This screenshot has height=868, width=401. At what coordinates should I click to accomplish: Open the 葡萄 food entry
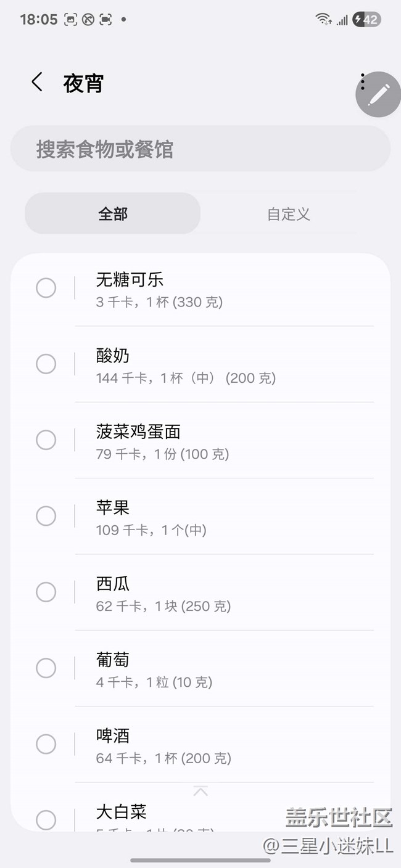(222, 668)
